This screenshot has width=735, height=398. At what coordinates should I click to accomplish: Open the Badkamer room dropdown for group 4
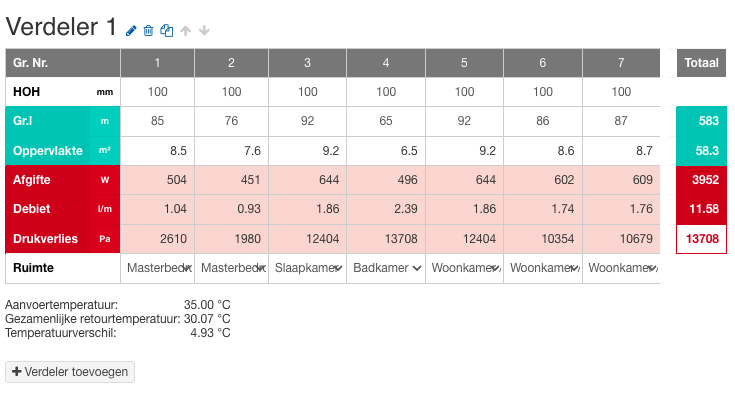pyautogui.click(x=386, y=268)
